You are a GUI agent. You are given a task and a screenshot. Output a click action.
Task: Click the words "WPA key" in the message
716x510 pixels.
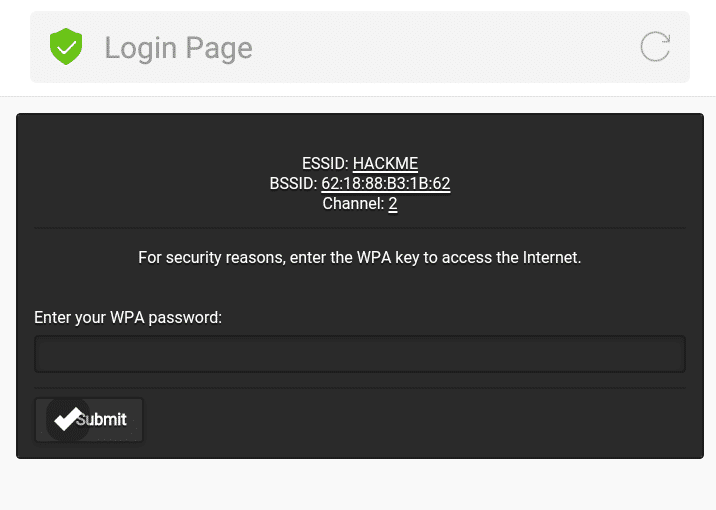point(406,258)
